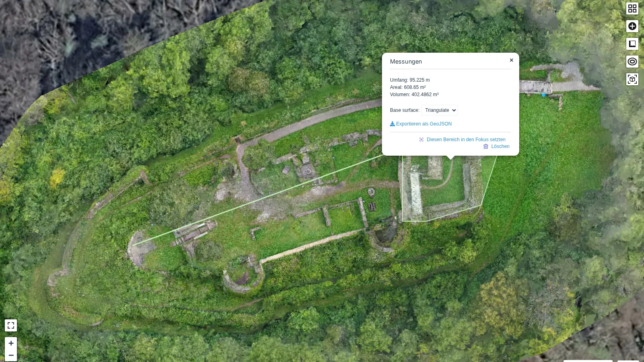Viewport: 644px width, 362px height.
Task: Click the download icon beside Exportieren
Action: 392,124
